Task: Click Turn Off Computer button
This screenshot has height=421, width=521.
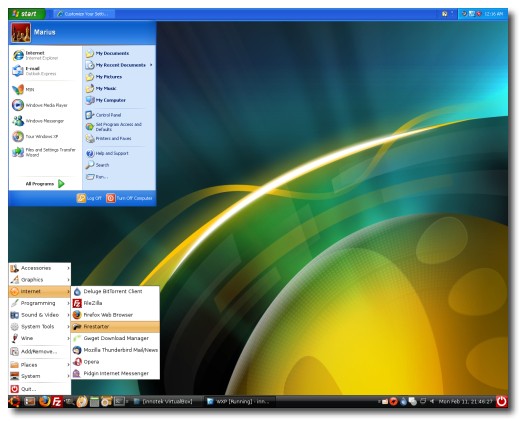Action: point(129,198)
